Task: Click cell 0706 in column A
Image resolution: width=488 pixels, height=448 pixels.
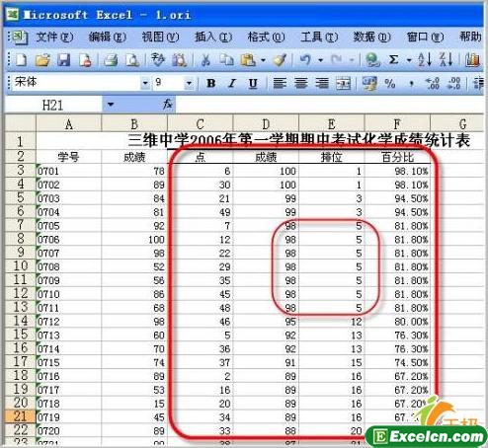Action: [x=68, y=239]
